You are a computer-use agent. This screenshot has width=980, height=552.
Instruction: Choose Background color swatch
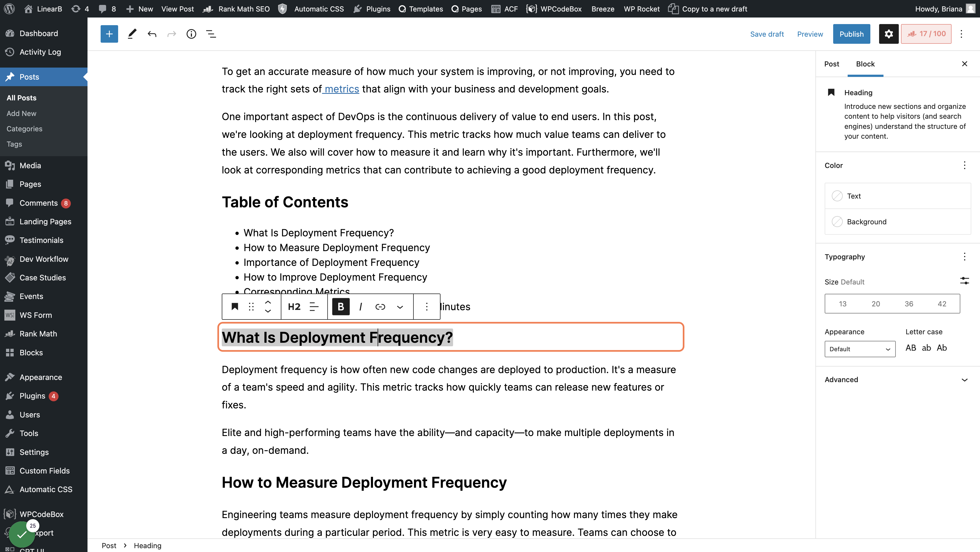click(x=898, y=222)
